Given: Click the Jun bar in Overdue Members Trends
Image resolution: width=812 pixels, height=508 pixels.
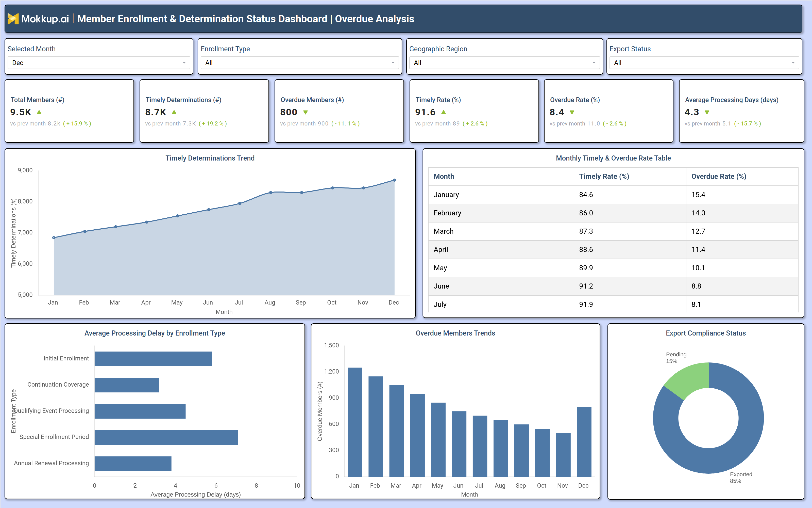Looking at the screenshot, I should [459, 444].
